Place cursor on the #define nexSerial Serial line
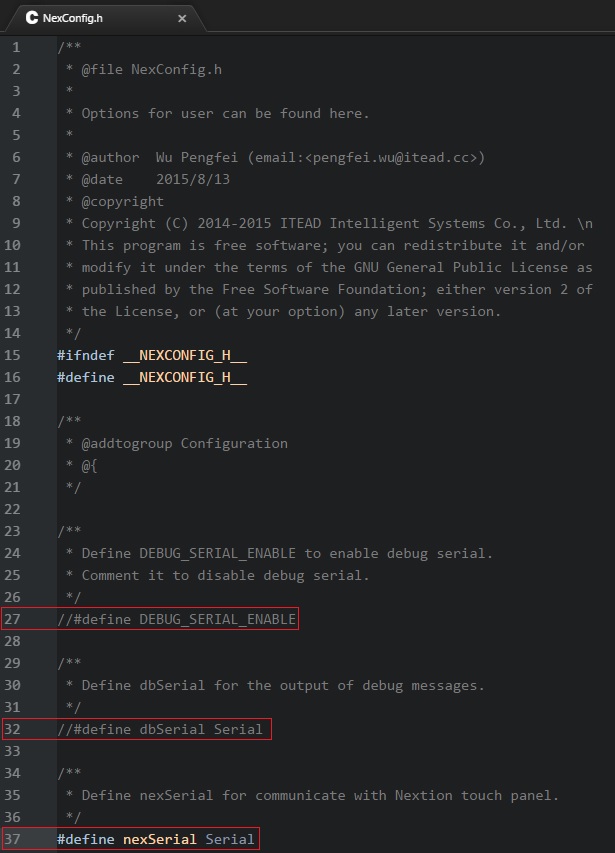This screenshot has height=853, width=615. click(x=156, y=838)
